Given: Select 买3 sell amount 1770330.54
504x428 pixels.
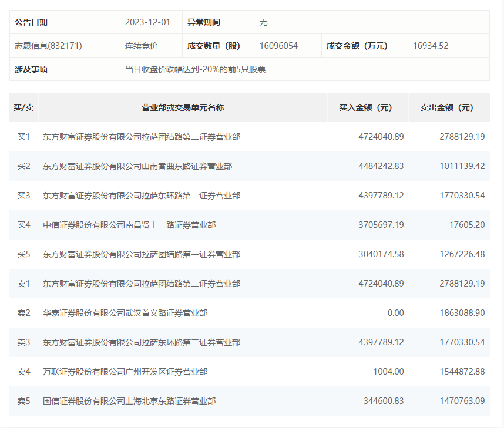Looking at the screenshot, I should point(462,196).
